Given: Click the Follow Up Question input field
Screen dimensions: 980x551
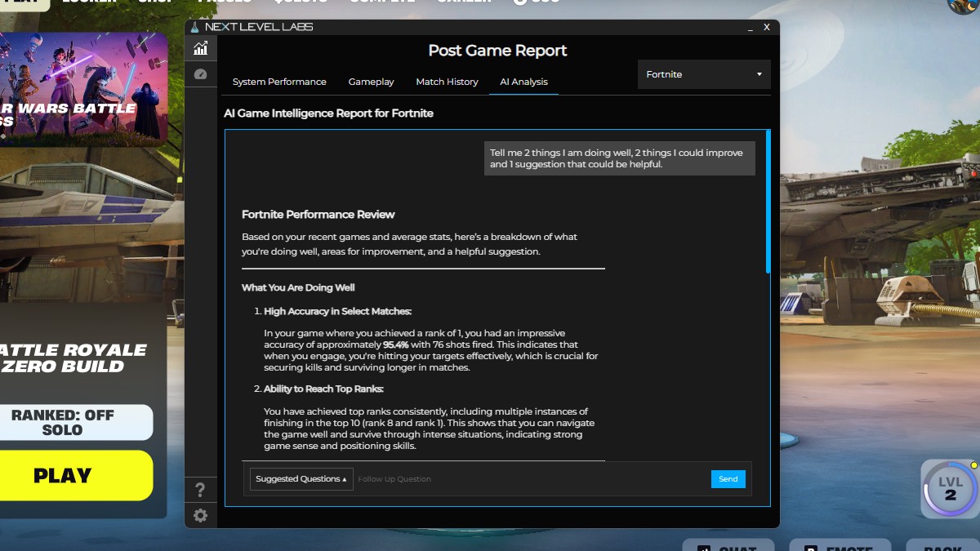Looking at the screenshot, I should click(531, 479).
